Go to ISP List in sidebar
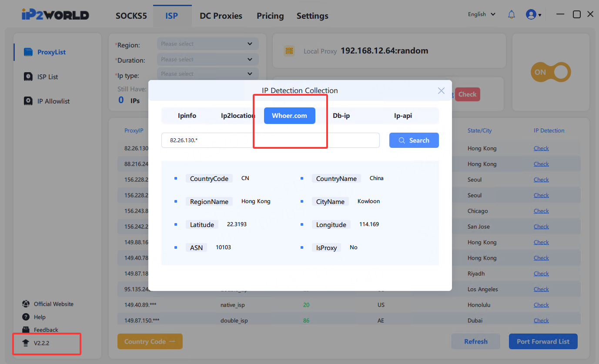The height and width of the screenshot is (364, 599). (47, 77)
